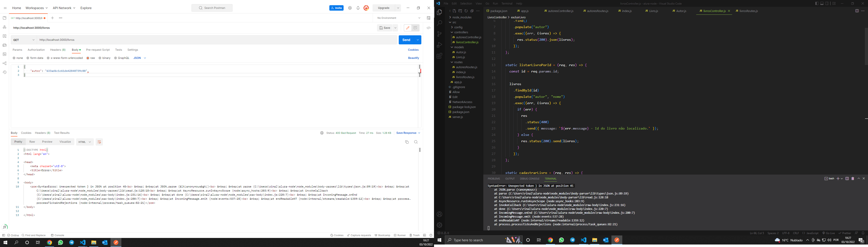The image size is (868, 247).
Task: Click the Cookies link beside request tabs
Action: (x=413, y=50)
